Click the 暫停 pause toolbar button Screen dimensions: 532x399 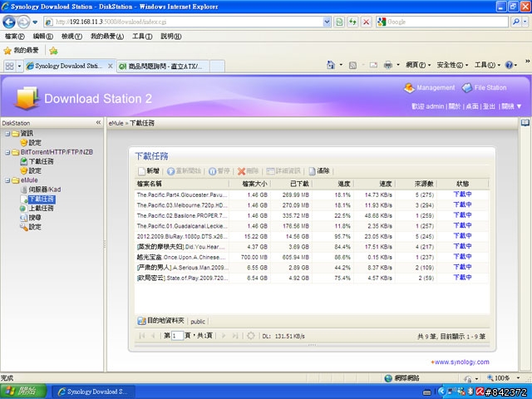pos(219,171)
